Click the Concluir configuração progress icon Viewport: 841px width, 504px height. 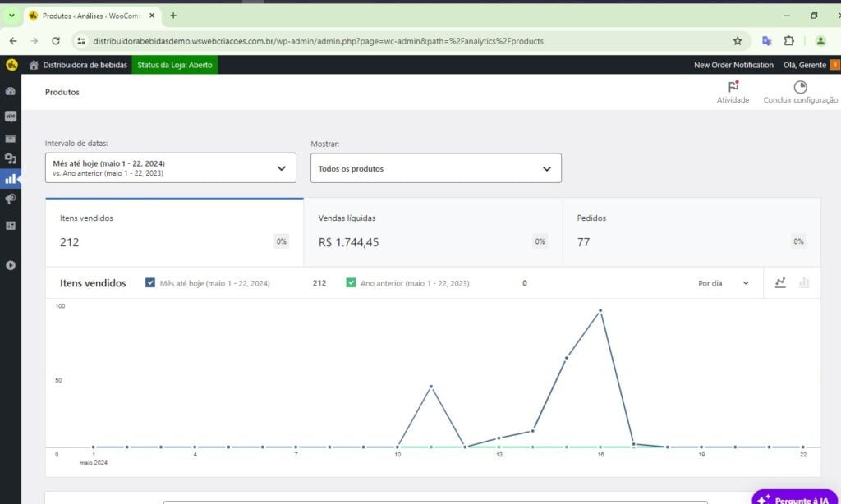pos(800,87)
